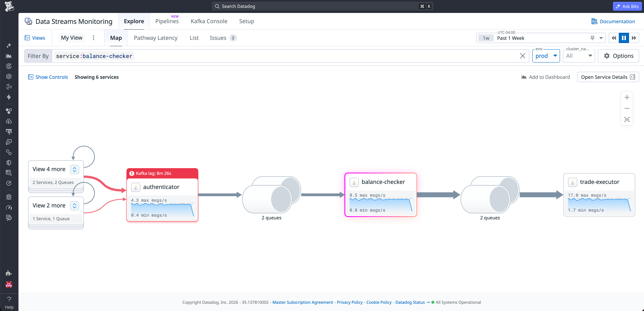This screenshot has width=644, height=311.
Task: Open the Issues tab
Action: click(223, 38)
